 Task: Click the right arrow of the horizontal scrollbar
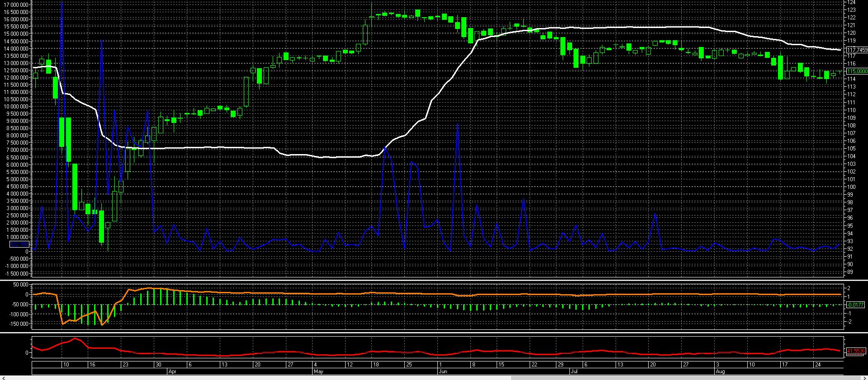864,377
